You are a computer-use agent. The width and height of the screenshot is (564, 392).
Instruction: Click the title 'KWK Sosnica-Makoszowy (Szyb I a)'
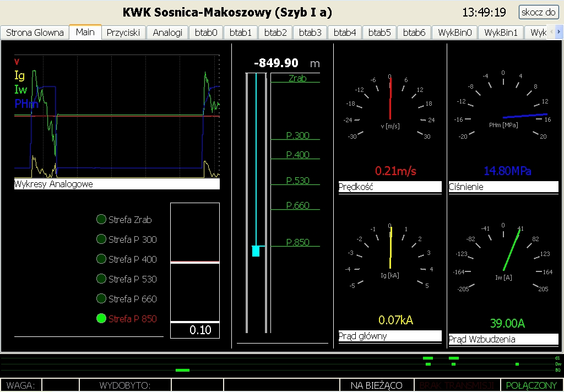227,13
